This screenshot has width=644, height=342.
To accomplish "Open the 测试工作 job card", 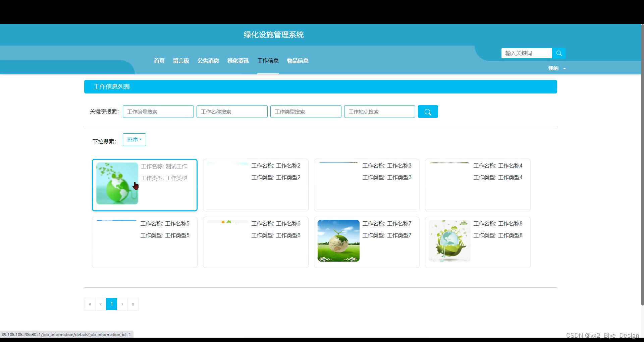I will [x=145, y=185].
